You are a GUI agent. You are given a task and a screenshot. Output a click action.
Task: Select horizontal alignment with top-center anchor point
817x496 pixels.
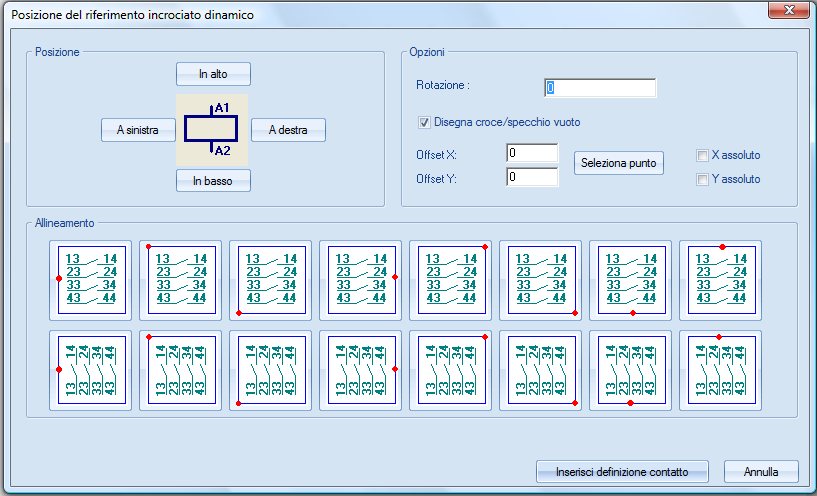pyautogui.click(x=721, y=280)
